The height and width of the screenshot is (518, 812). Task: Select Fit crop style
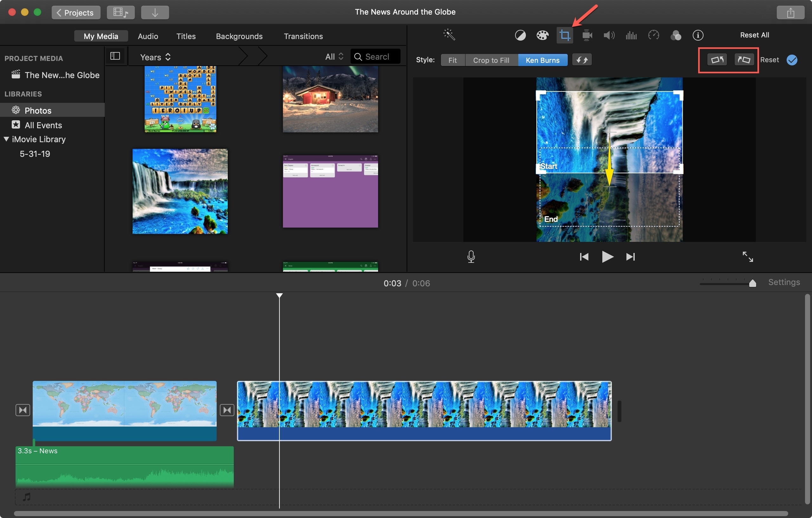tap(453, 60)
